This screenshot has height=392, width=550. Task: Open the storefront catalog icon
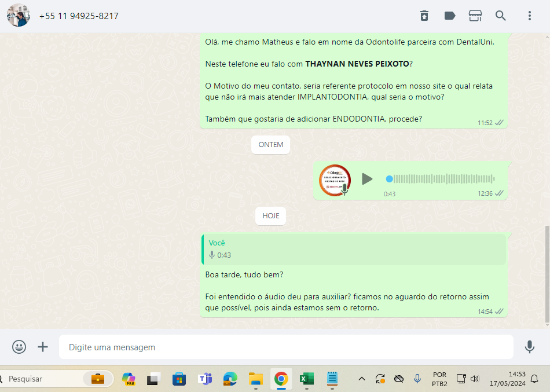coord(475,16)
